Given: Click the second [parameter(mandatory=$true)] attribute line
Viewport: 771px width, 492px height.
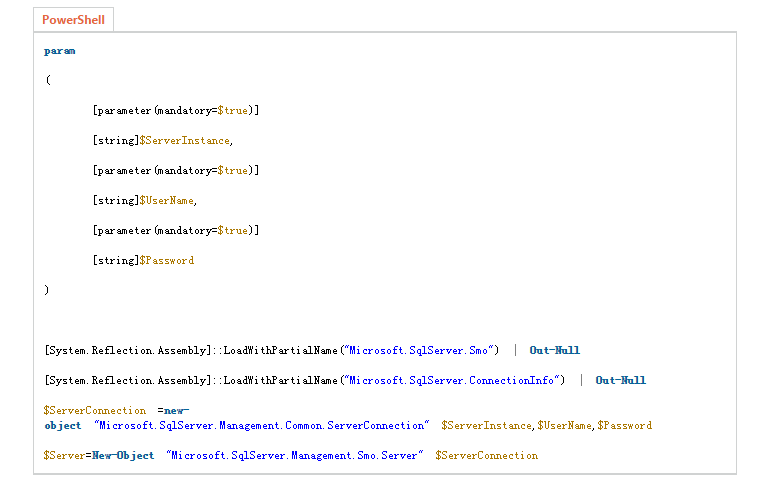Looking at the screenshot, I should 175,171.
